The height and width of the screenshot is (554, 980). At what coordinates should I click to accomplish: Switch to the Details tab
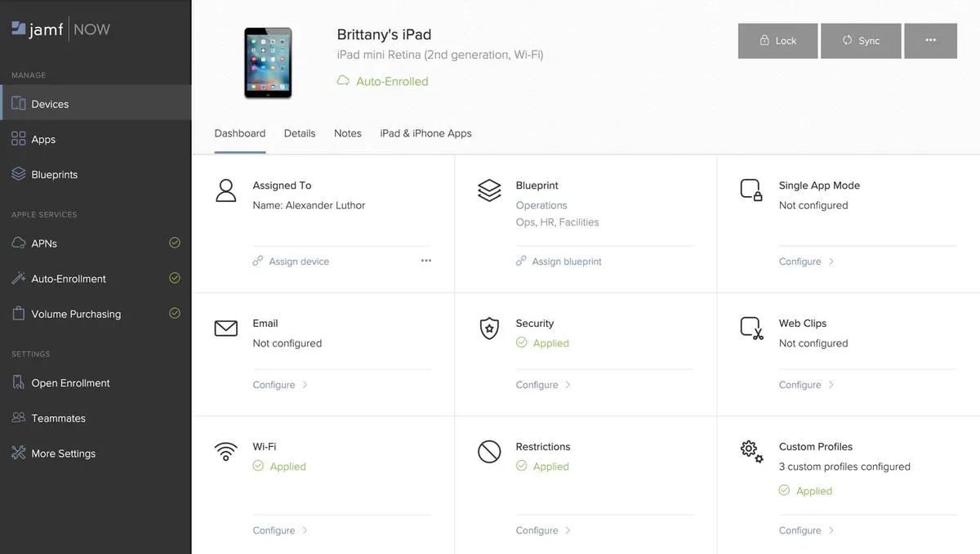point(300,133)
